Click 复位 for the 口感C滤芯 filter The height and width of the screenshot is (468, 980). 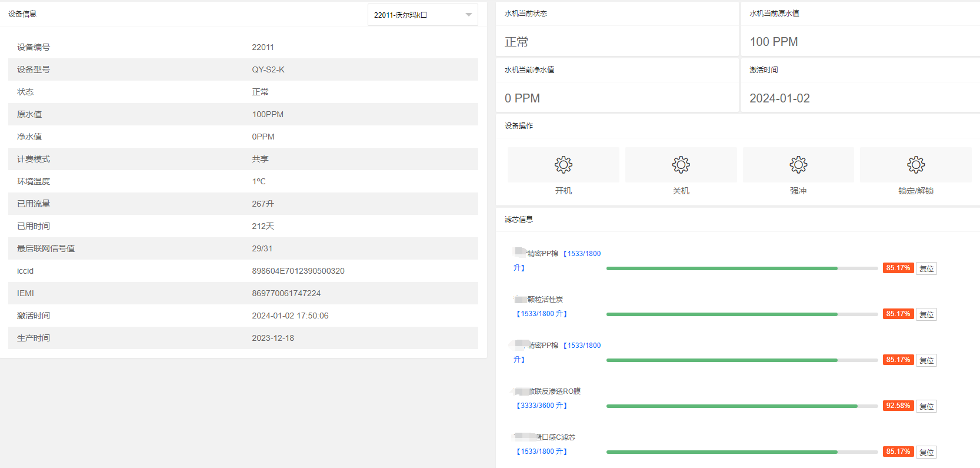pos(926,452)
